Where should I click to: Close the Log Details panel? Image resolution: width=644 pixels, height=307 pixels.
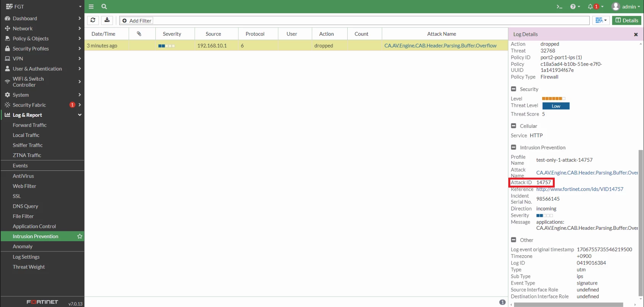(636, 34)
